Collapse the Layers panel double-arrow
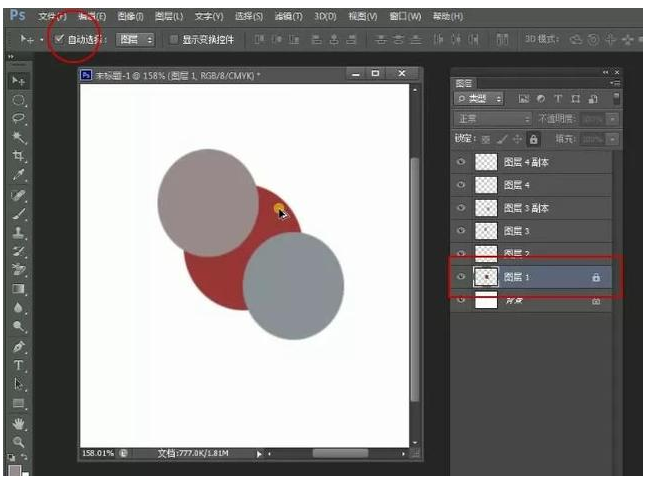 tap(605, 73)
